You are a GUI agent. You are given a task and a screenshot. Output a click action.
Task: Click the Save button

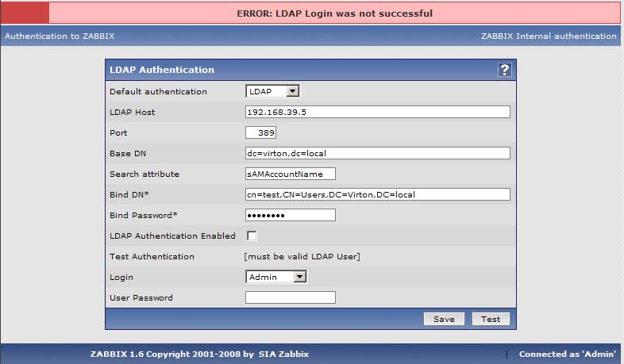[444, 319]
